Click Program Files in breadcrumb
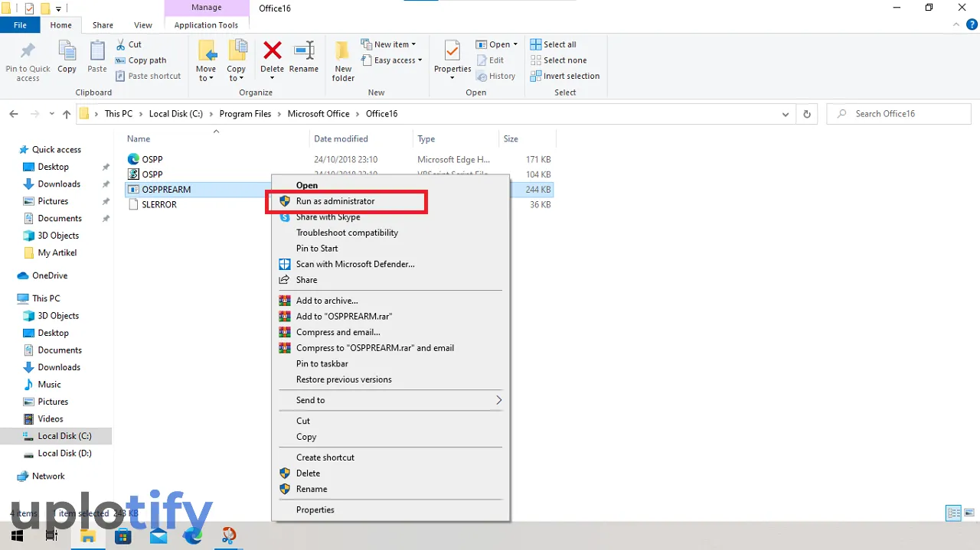The height and width of the screenshot is (550, 980). click(x=245, y=114)
